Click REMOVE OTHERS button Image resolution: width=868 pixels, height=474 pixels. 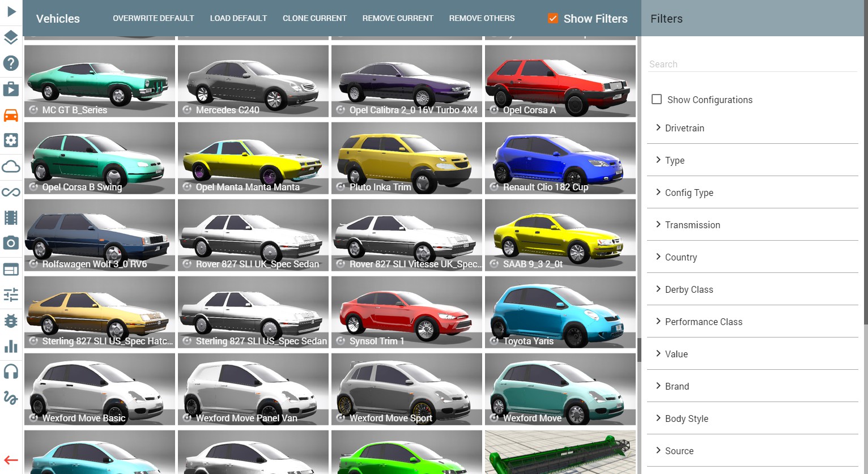[482, 18]
